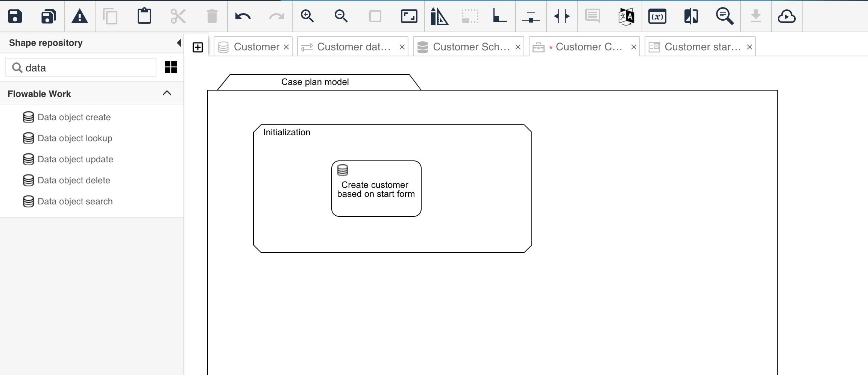Select the horizontal alignment tool
The height and width of the screenshot is (375, 868).
531,16
